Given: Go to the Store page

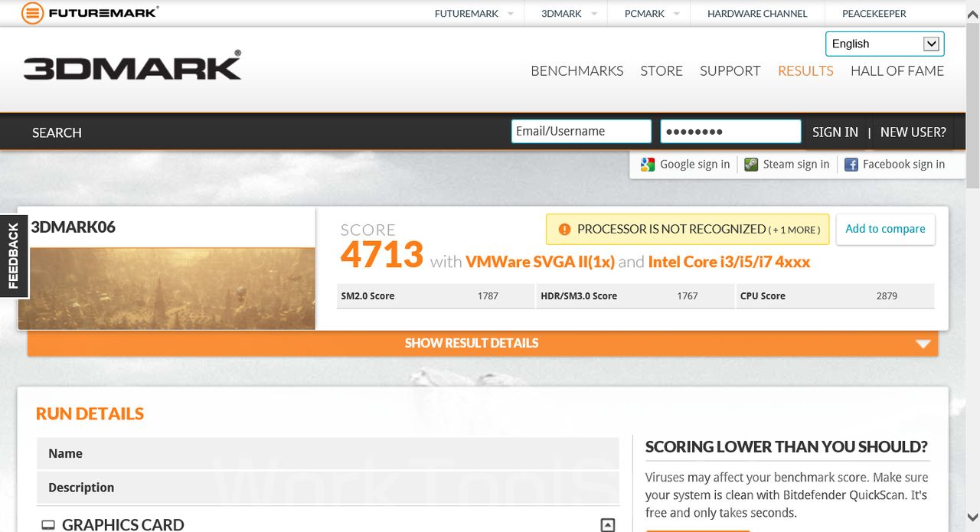Looking at the screenshot, I should click(x=661, y=70).
